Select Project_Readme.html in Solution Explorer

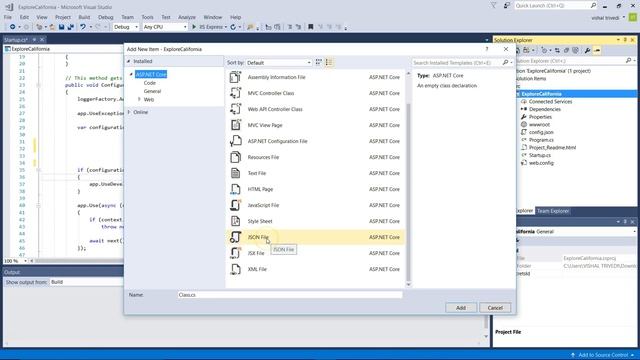click(x=552, y=147)
